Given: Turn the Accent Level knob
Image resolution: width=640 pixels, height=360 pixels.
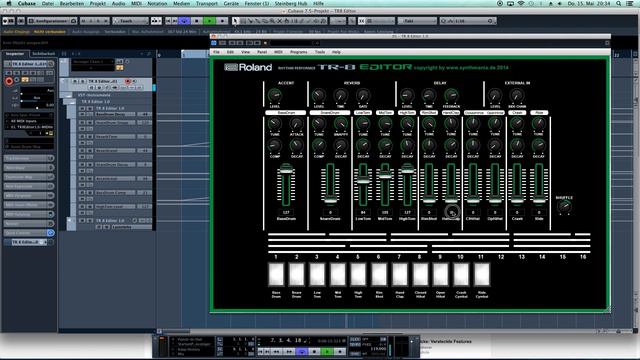Looking at the screenshot, I should point(275,96).
